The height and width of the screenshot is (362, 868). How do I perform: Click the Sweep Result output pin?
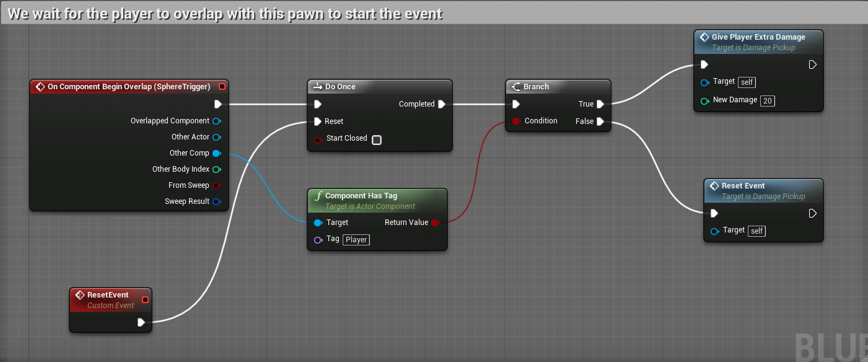[216, 201]
